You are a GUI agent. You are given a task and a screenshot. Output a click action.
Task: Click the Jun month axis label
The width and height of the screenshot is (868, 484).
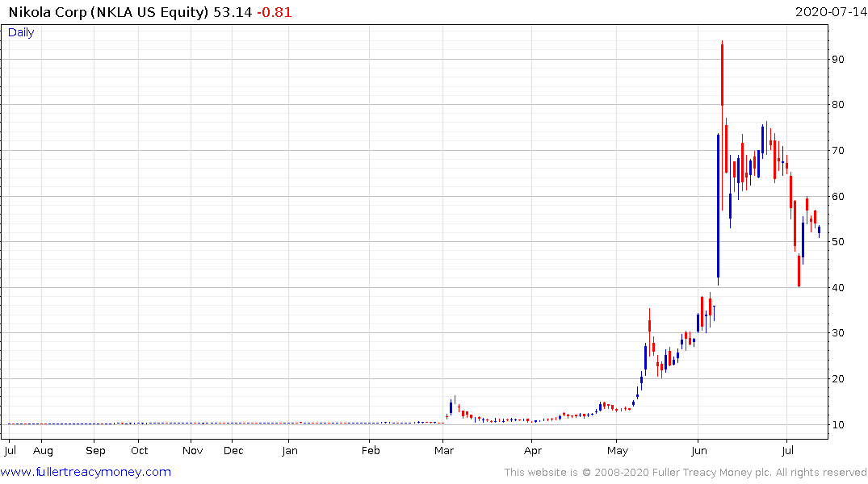click(699, 451)
